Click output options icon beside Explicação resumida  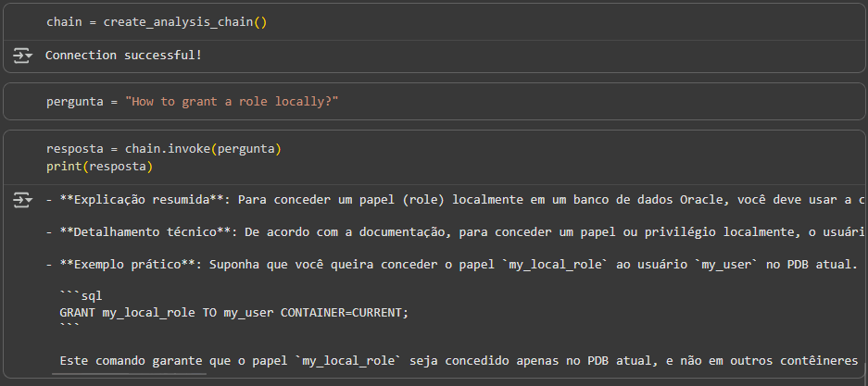[22, 200]
